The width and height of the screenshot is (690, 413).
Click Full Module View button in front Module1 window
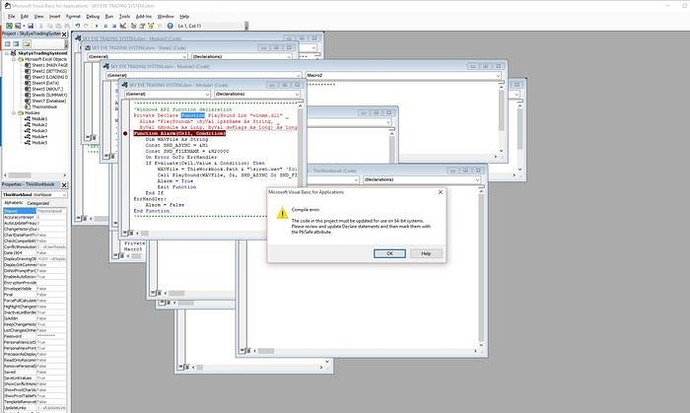pyautogui.click(x=131, y=233)
